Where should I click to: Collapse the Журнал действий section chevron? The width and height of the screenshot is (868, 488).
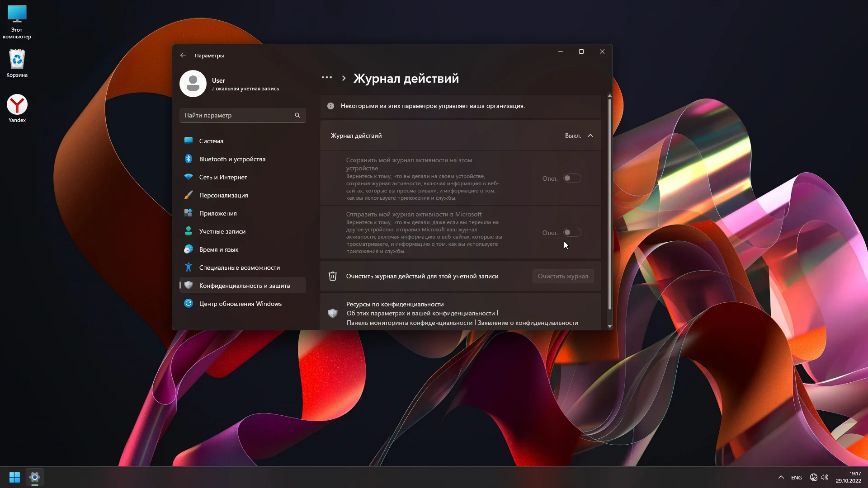[x=590, y=136]
